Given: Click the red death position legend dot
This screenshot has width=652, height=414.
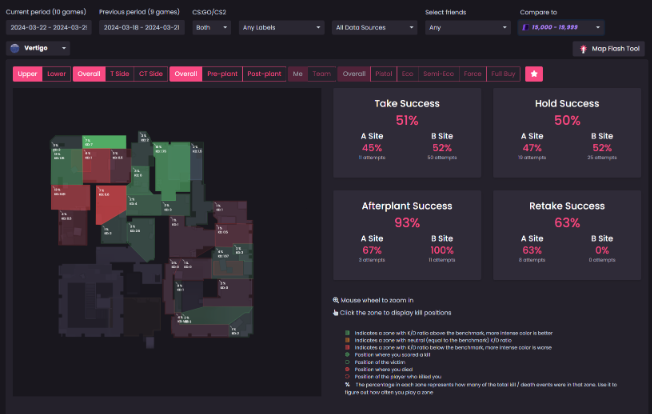Looking at the screenshot, I should tap(347, 369).
